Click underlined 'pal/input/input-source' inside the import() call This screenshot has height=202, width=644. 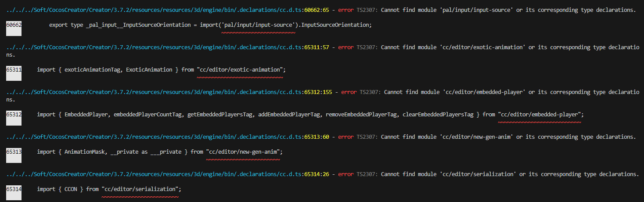[258, 25]
